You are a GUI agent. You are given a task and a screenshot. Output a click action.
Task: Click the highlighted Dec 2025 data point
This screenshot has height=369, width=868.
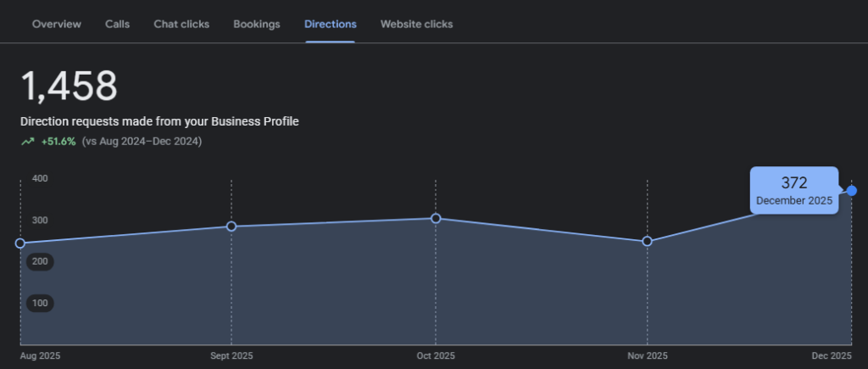[x=851, y=191]
